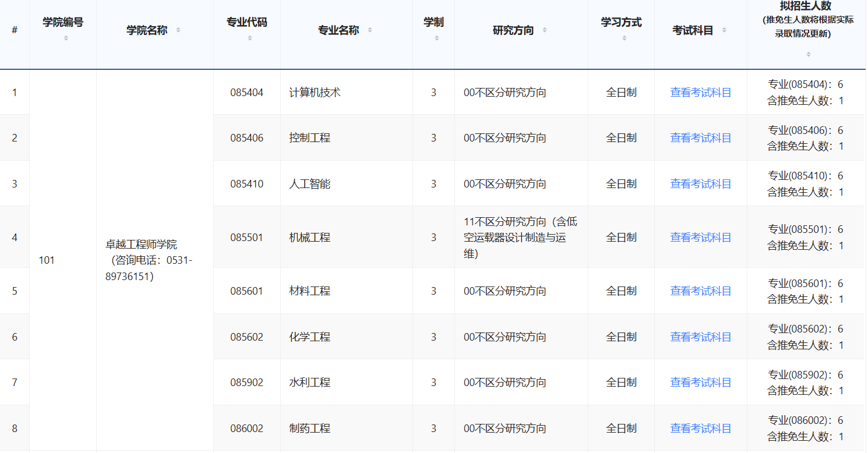This screenshot has width=868, height=453.
Task: Open 查看考试科目 link for 控制工程
Action: tap(700, 138)
